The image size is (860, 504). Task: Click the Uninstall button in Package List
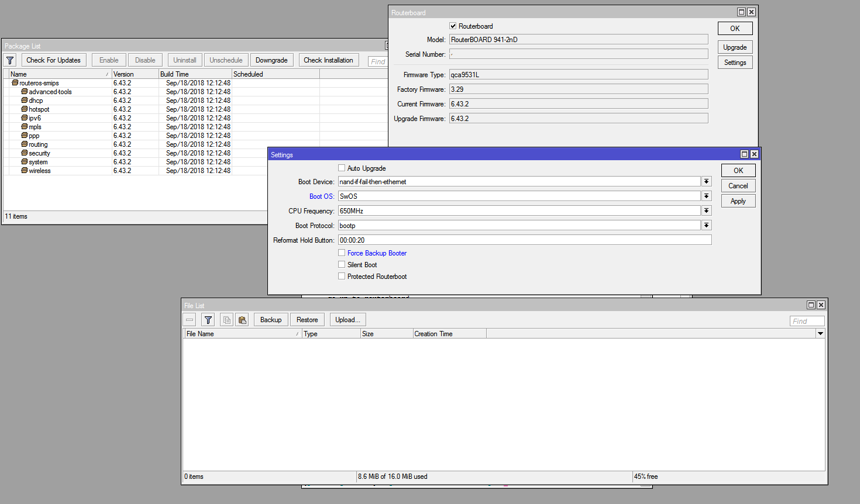pyautogui.click(x=185, y=60)
